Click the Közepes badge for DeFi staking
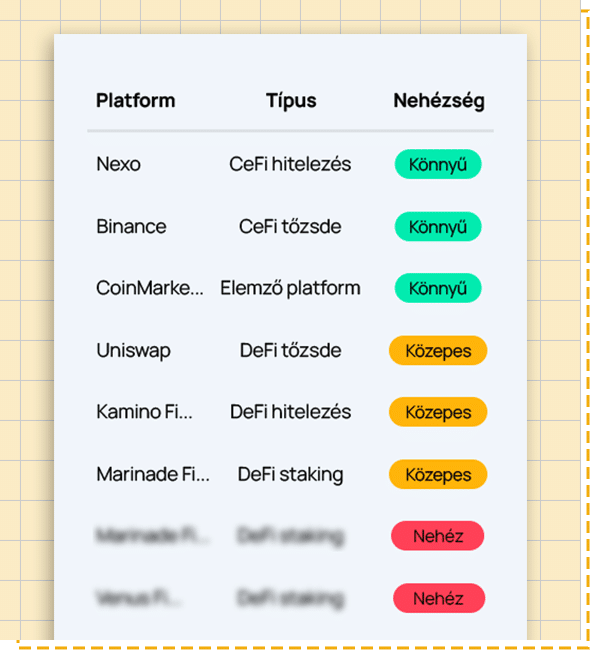 pyautogui.click(x=438, y=475)
